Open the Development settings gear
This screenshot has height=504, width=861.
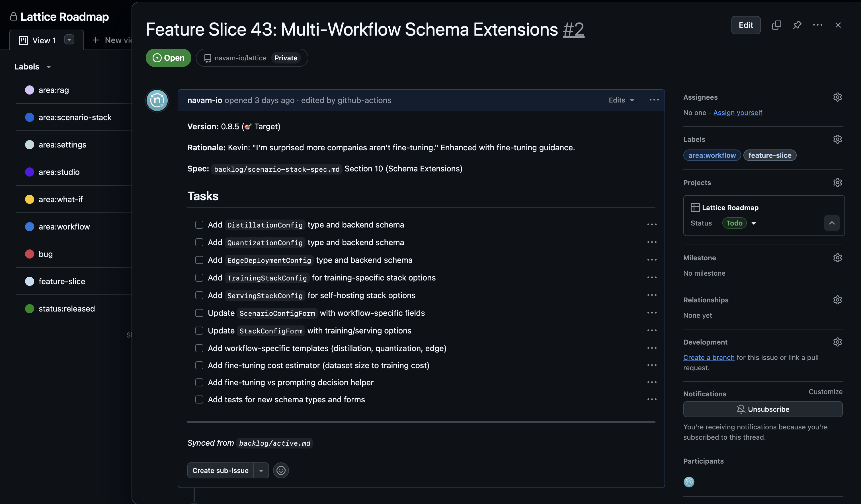pos(837,342)
